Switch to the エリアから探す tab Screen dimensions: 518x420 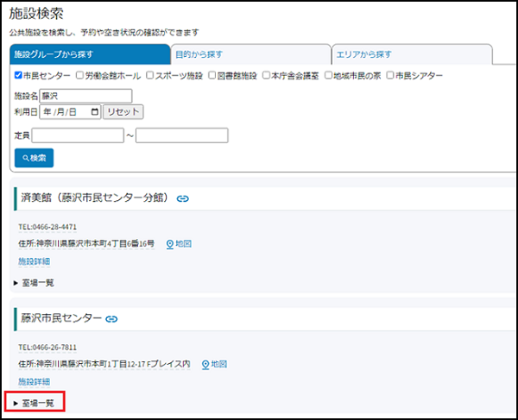[x=412, y=54]
